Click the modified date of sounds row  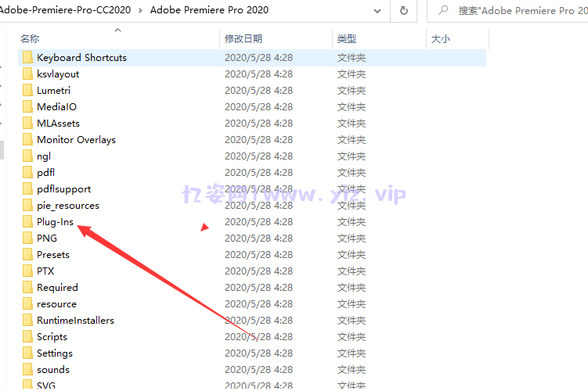[x=258, y=370]
